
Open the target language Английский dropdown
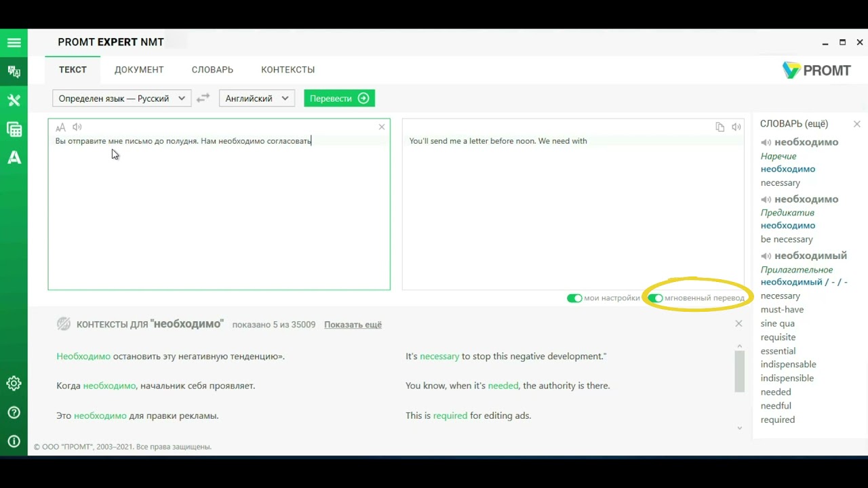(256, 98)
